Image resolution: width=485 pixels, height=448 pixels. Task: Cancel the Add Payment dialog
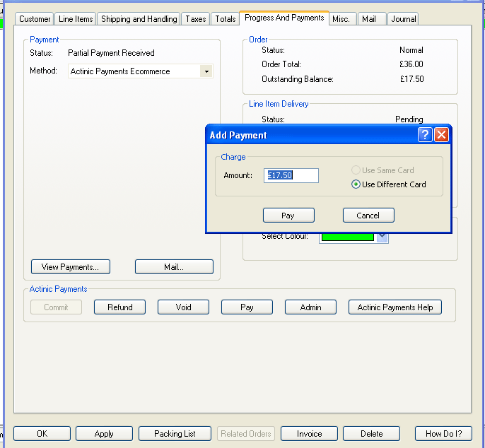coord(368,216)
